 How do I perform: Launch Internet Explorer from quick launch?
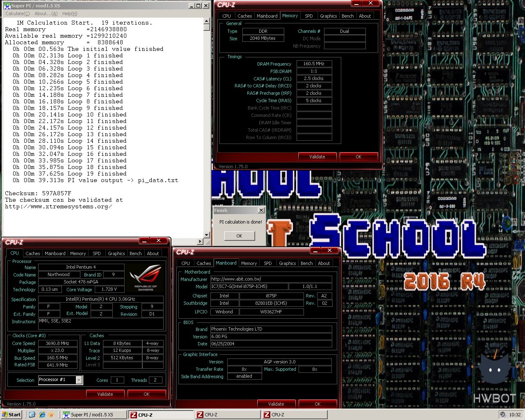pos(42,415)
